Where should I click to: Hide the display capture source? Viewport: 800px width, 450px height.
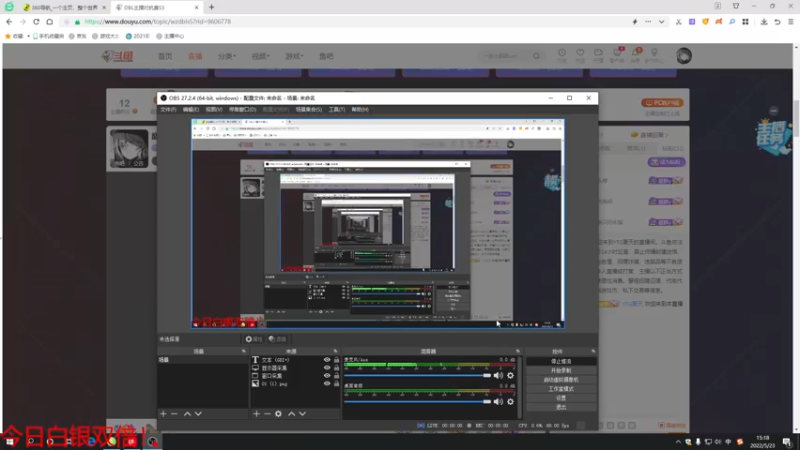tap(327, 368)
